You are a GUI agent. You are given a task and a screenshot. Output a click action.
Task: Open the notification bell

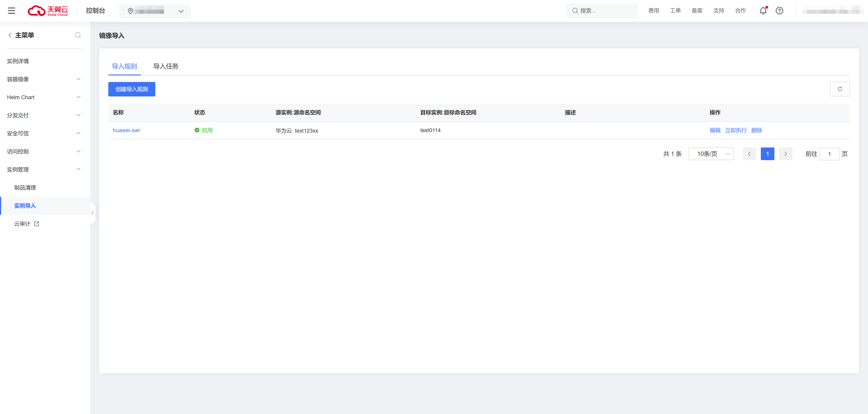pos(763,11)
